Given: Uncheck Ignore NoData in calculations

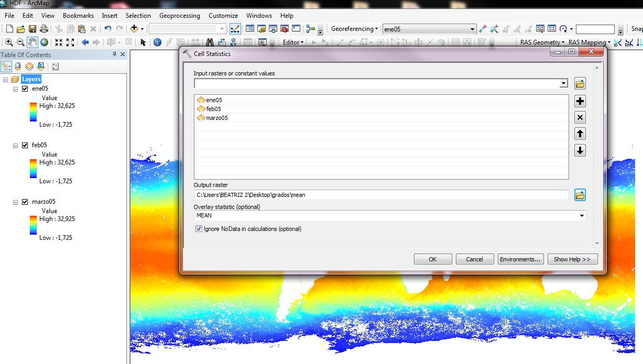Looking at the screenshot, I should click(199, 229).
